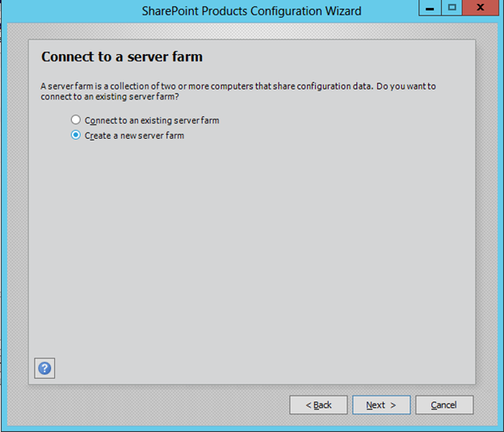Click the empty area right of the heading
504x432 pixels.
(339, 57)
